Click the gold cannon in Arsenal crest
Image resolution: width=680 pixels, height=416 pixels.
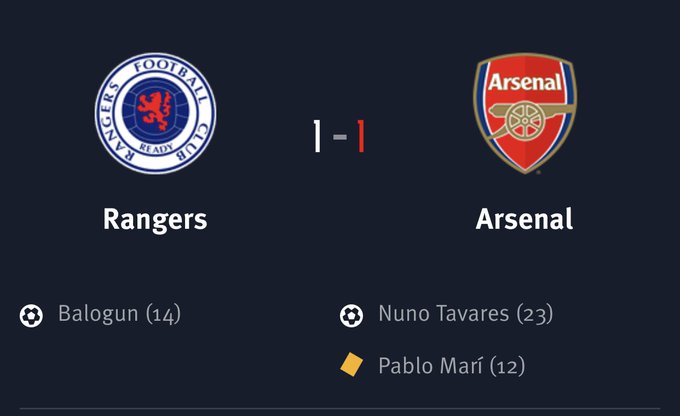[527, 119]
